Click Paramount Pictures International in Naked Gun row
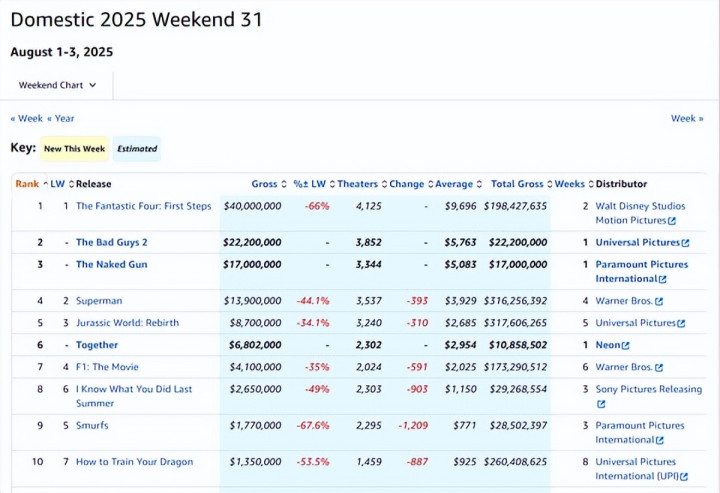 pos(641,271)
